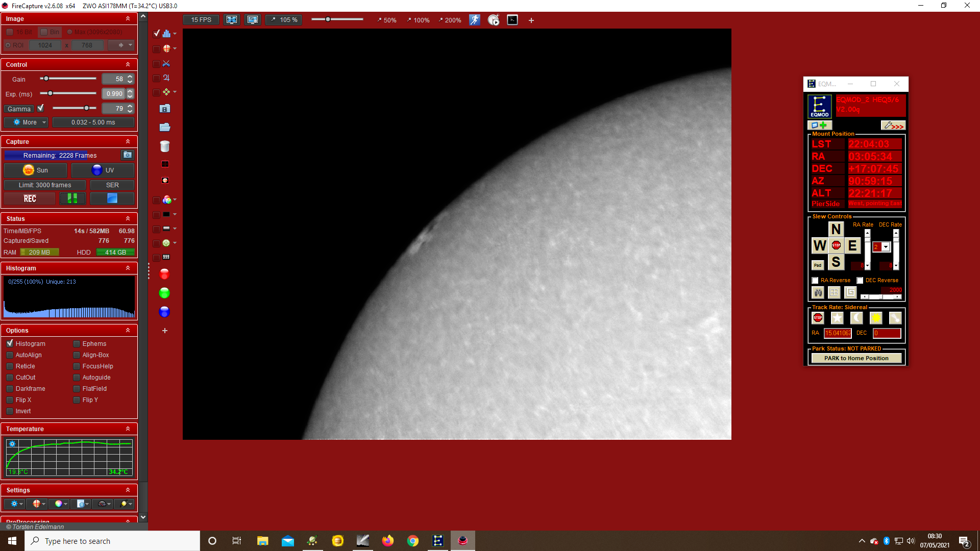
Task: Enable the Flip X checkbox
Action: [x=10, y=400]
